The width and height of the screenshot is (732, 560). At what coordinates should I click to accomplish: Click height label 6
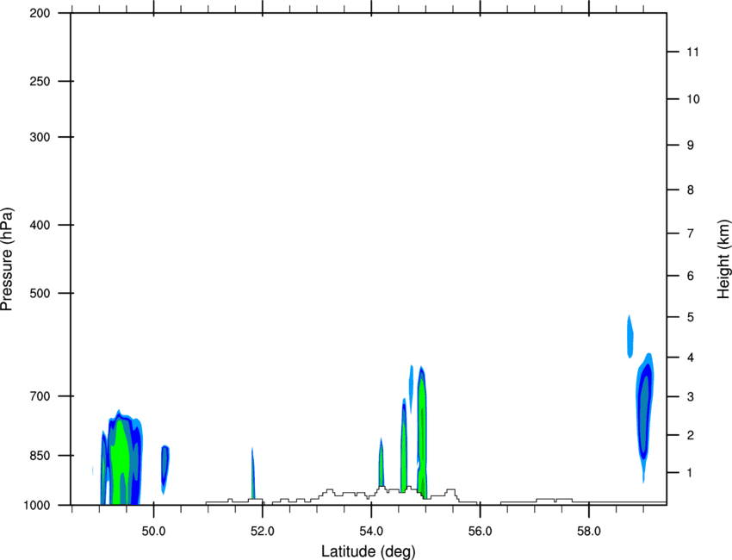[690, 276]
